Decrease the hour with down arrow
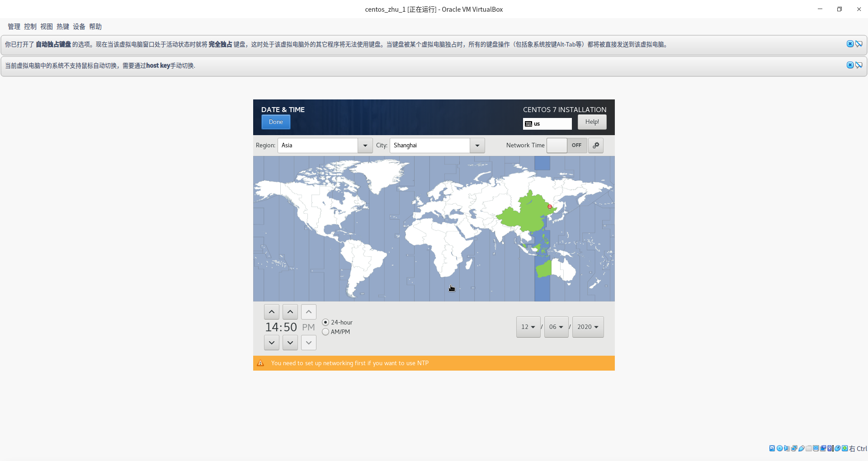The image size is (868, 461). click(x=271, y=343)
